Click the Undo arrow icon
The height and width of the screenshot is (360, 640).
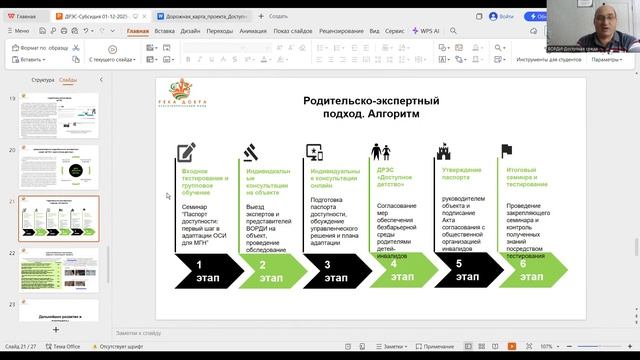coord(86,31)
